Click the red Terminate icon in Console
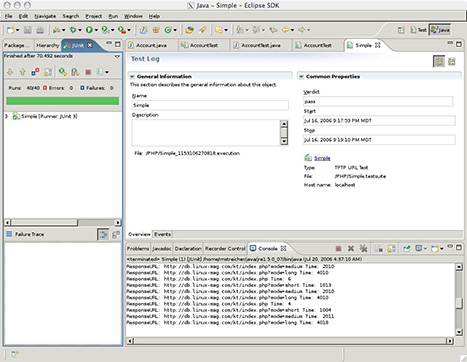The image size is (467, 362). [x=338, y=248]
